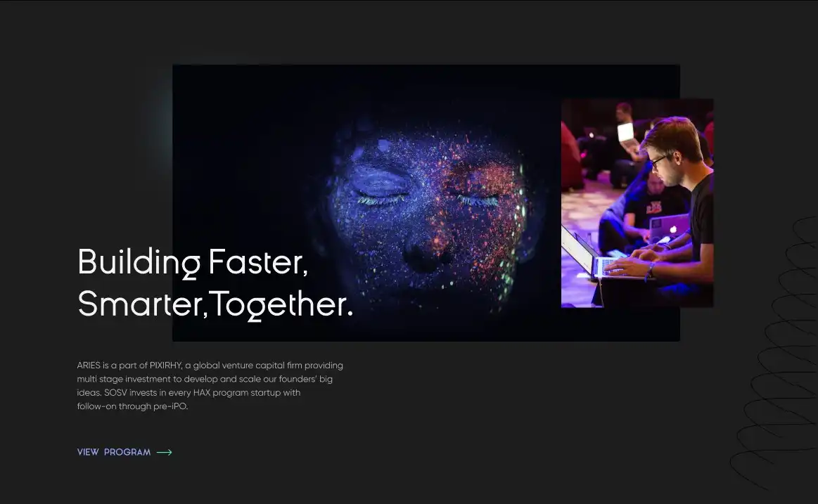Click the word ARIES in the description
The width and height of the screenshot is (818, 504).
pyautogui.click(x=89, y=366)
